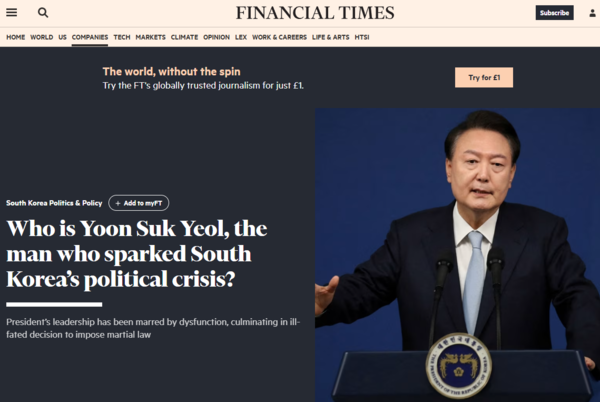
Task: Go to the LEX section
Action: coord(241,37)
